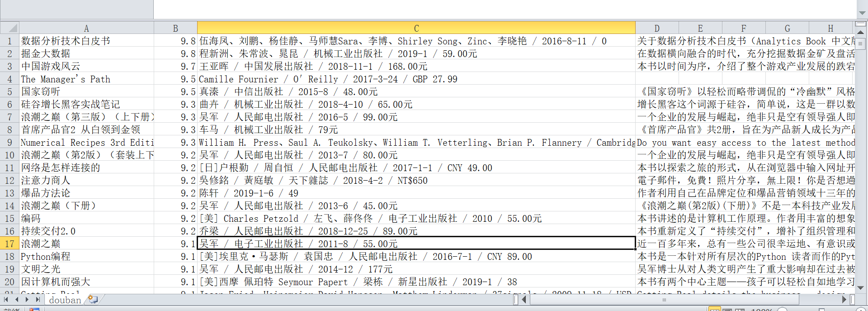868x311 pixels.
Task: Go to the first sheet tab arrow
Action: pyautogui.click(x=6, y=299)
